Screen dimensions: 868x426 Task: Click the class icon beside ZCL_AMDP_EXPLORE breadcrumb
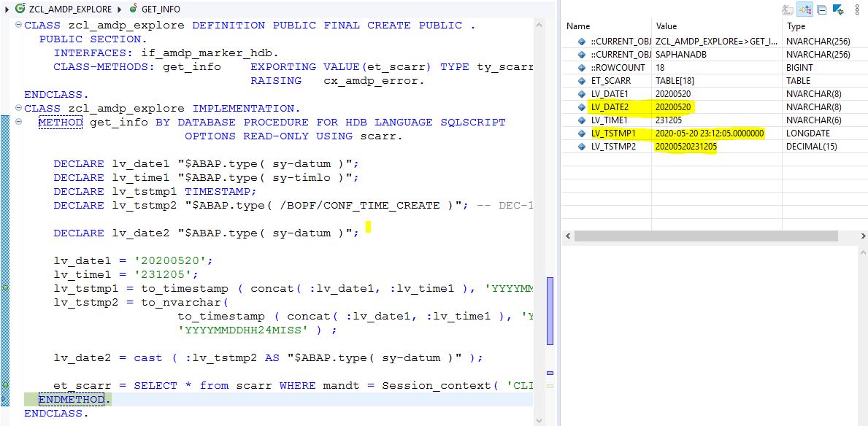(x=20, y=9)
